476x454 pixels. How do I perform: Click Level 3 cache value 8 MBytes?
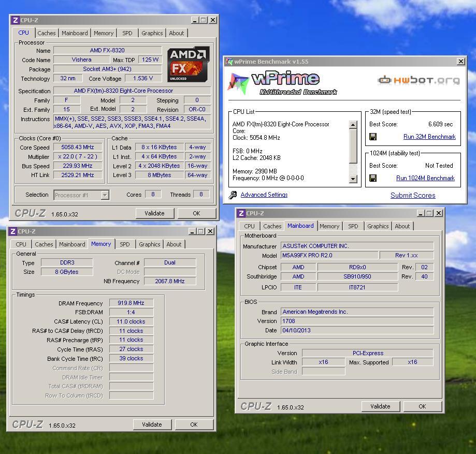click(160, 175)
